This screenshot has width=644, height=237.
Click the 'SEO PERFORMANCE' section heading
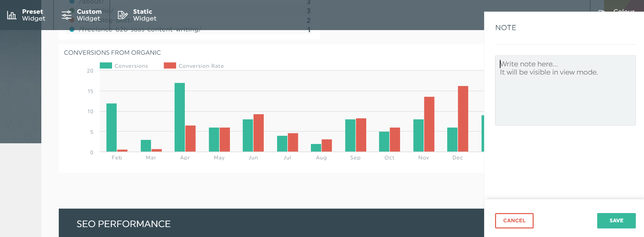tap(124, 224)
